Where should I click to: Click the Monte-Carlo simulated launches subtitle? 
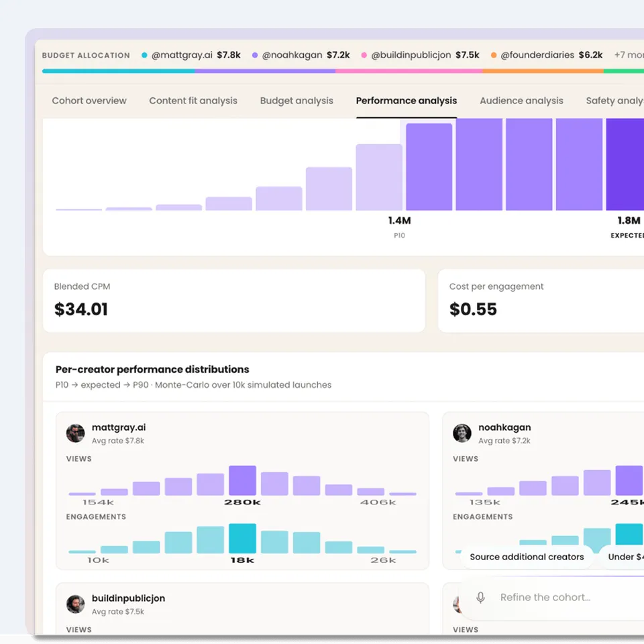[193, 385]
